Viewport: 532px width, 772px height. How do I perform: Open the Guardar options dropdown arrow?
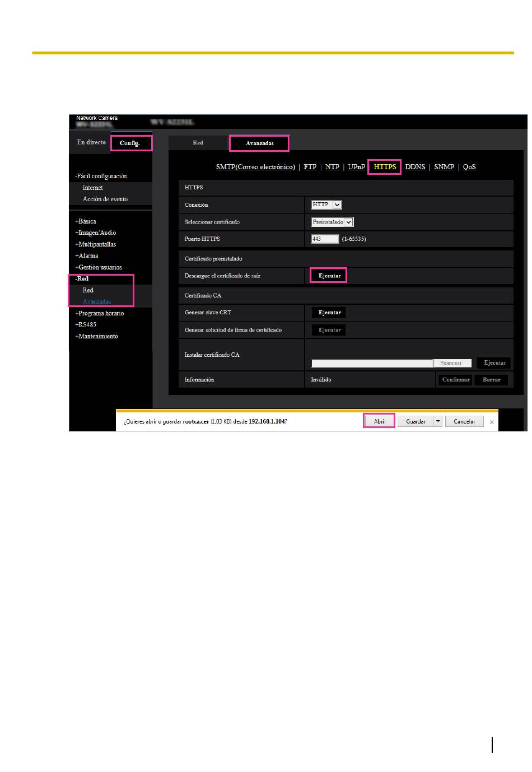click(x=438, y=421)
